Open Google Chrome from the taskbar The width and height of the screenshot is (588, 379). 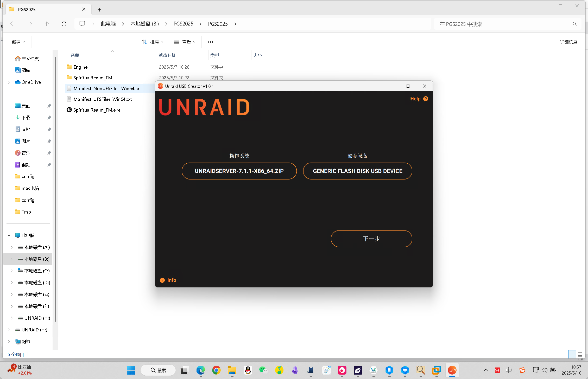[x=216, y=370]
